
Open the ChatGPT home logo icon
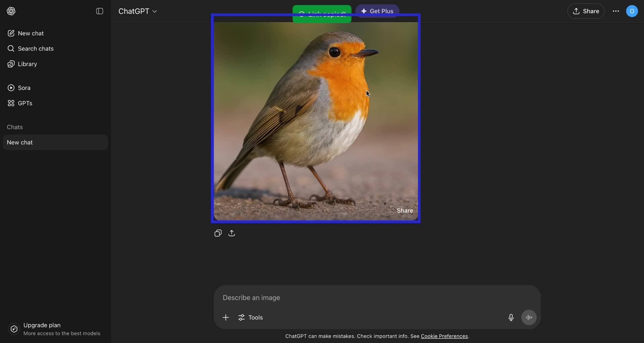11,11
